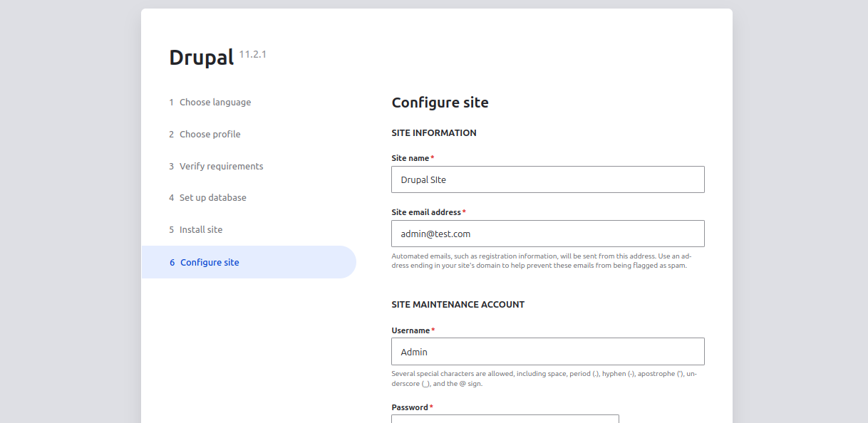Select step 3 Verify requirements
The height and width of the screenshot is (423, 868).
[216, 166]
